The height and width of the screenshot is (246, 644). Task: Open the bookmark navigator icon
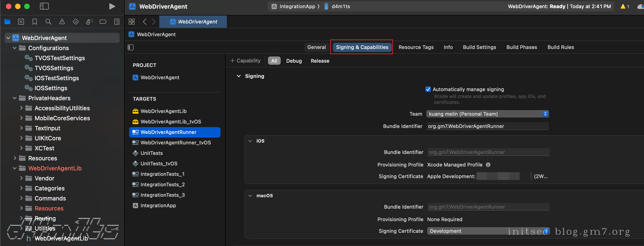point(34,22)
